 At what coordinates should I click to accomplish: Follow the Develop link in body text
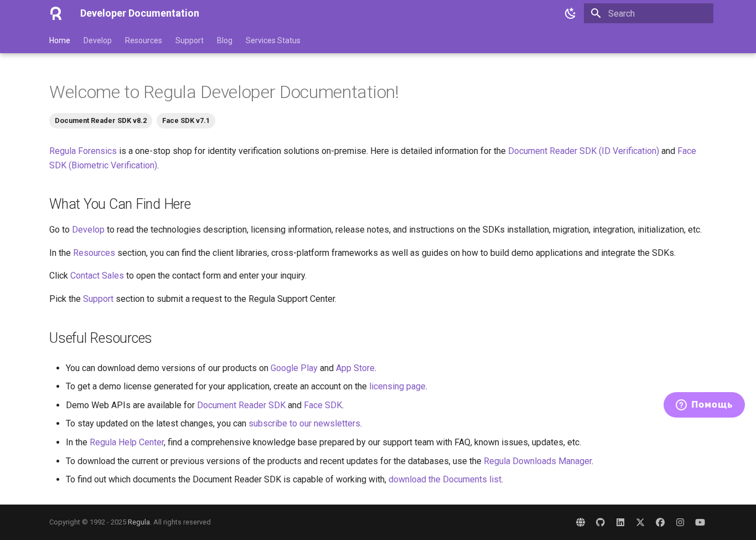tap(88, 229)
